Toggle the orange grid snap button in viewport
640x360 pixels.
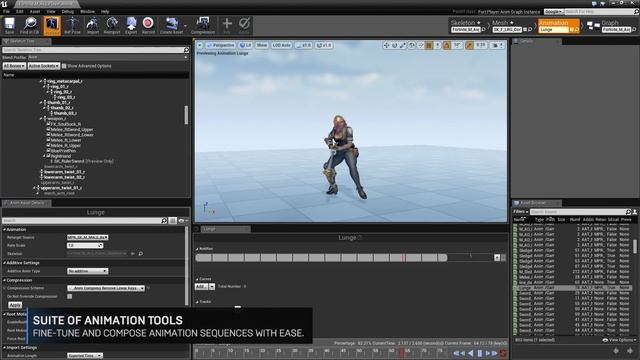click(429, 45)
